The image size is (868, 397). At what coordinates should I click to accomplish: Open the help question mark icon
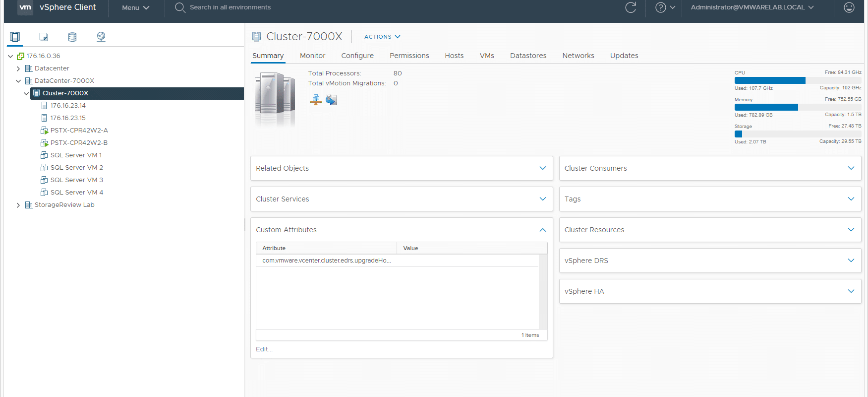coord(660,7)
